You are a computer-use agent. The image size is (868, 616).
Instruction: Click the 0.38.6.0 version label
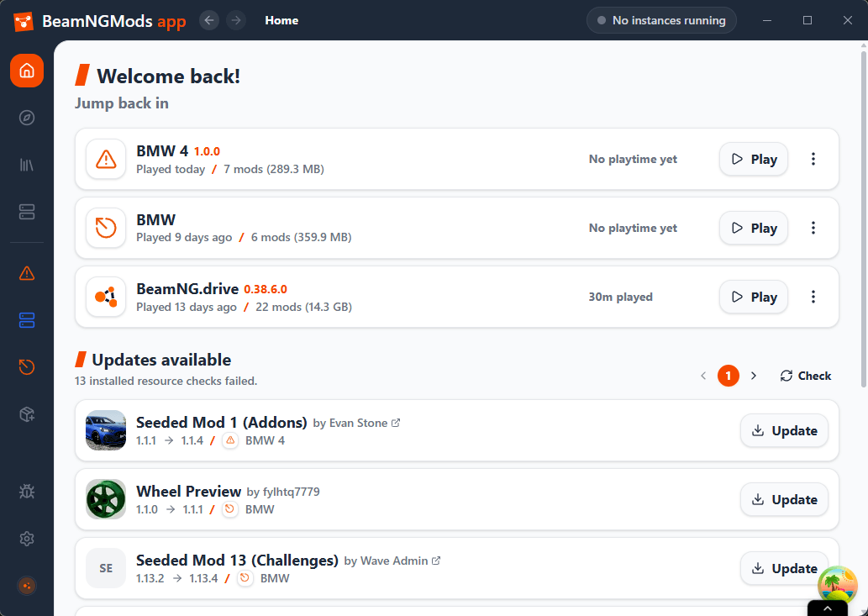click(266, 289)
